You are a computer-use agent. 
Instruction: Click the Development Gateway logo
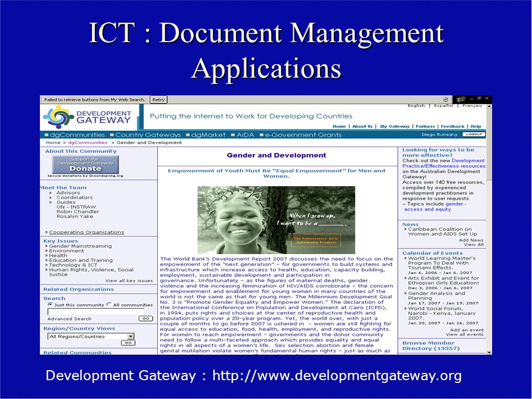87,117
